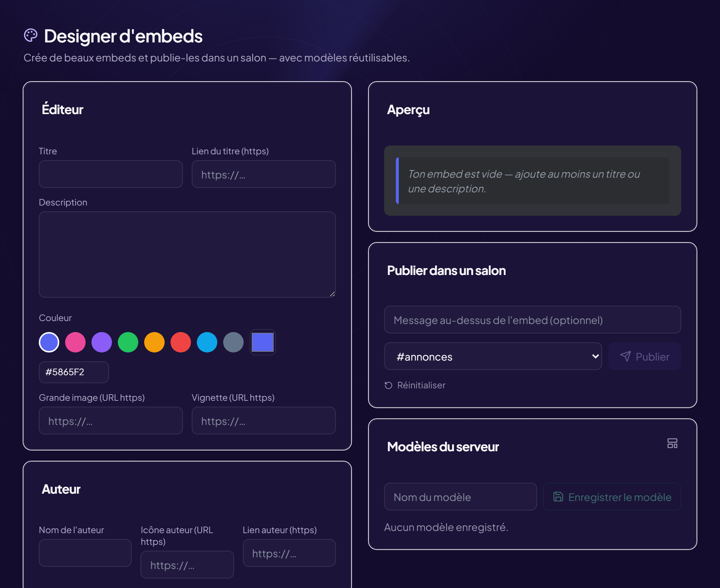
Task: Choose the green color swatch
Action: click(x=128, y=342)
